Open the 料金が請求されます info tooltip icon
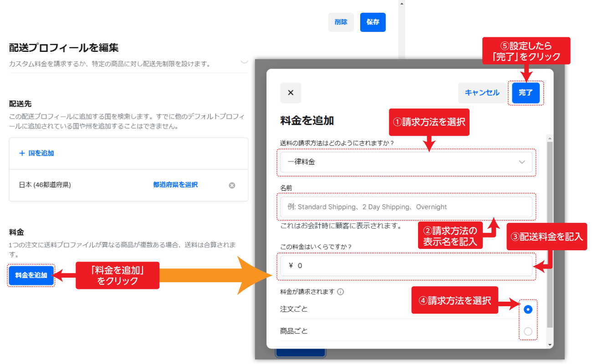Image resolution: width=592 pixels, height=364 pixels. tap(340, 292)
